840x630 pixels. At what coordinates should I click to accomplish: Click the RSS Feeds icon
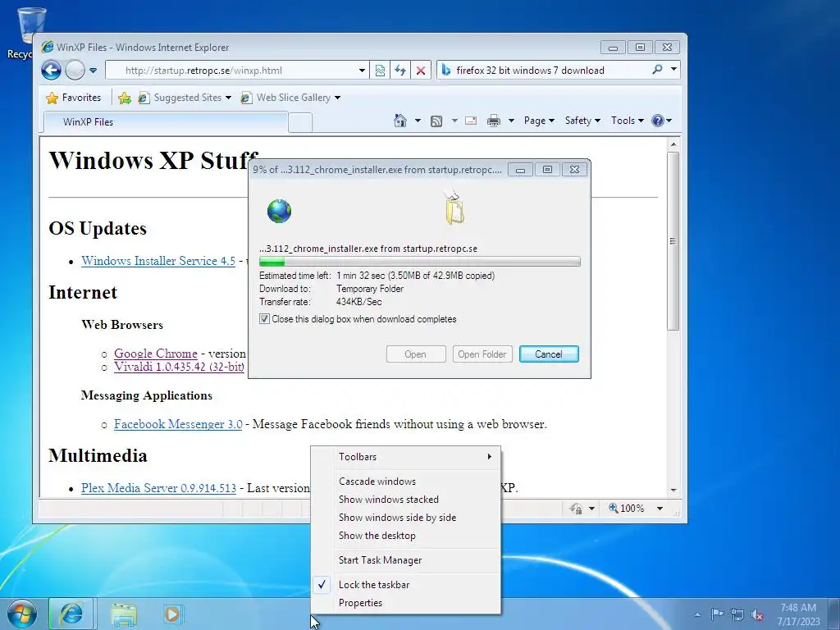tap(436, 121)
